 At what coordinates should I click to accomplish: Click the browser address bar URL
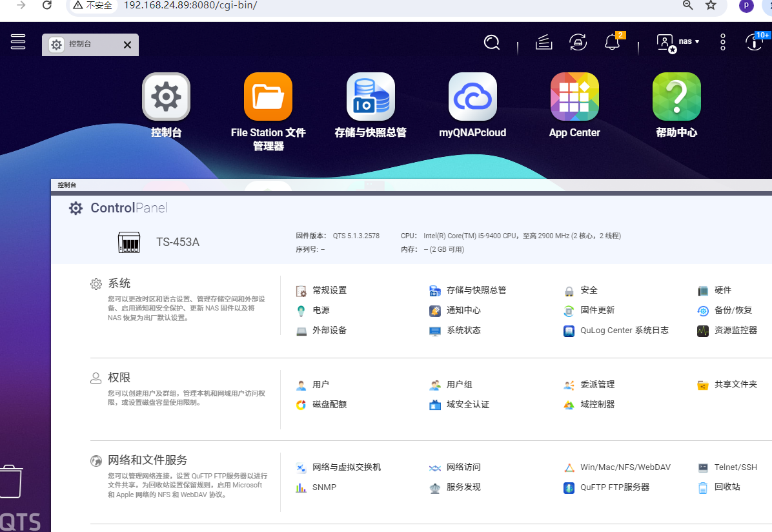[190, 5]
